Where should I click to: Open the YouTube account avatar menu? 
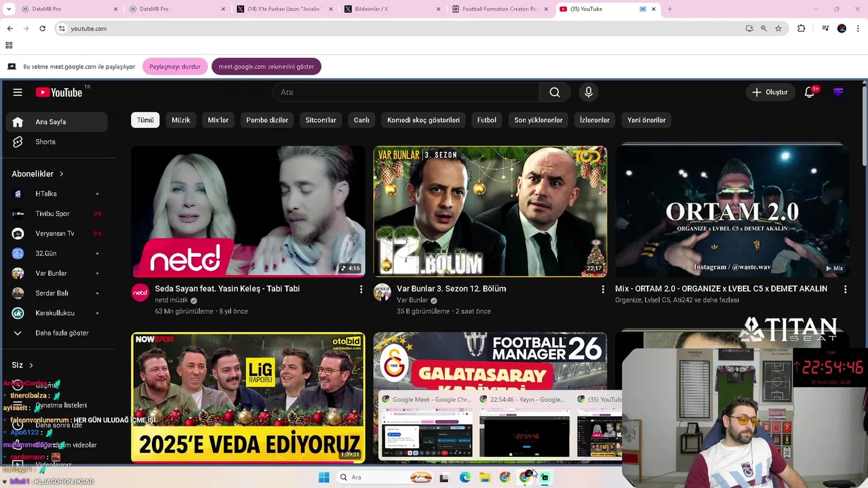[x=839, y=92]
